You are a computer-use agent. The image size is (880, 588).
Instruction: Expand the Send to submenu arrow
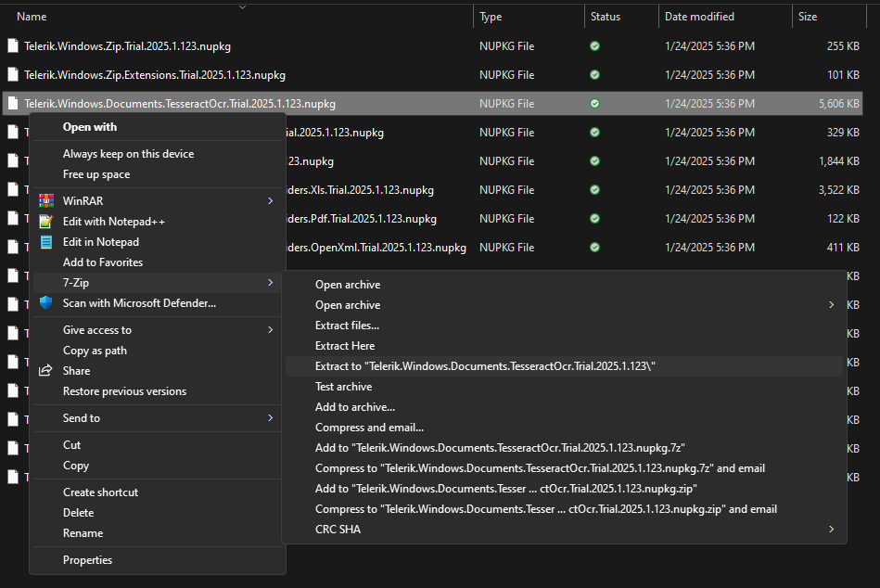(270, 417)
